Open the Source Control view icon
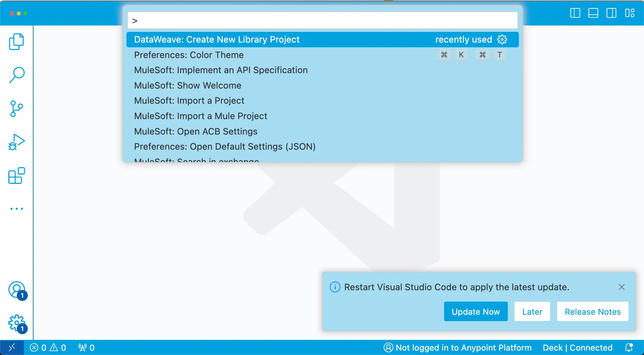Screen dimensions: 644x355 point(16,109)
